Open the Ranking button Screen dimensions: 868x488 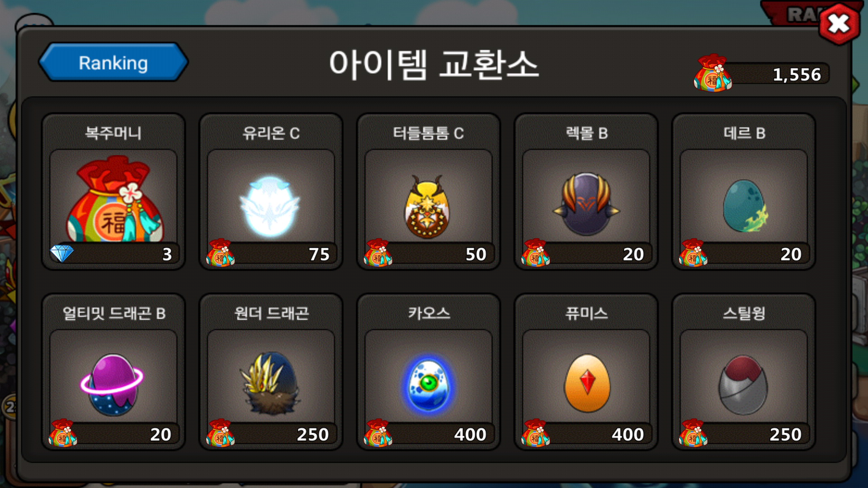113,62
